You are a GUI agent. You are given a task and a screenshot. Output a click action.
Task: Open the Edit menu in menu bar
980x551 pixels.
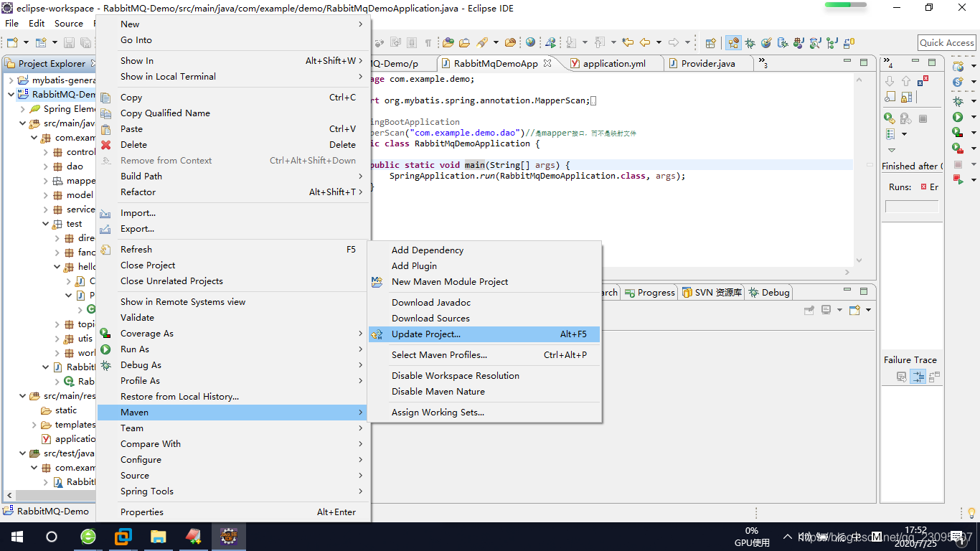[x=37, y=23]
